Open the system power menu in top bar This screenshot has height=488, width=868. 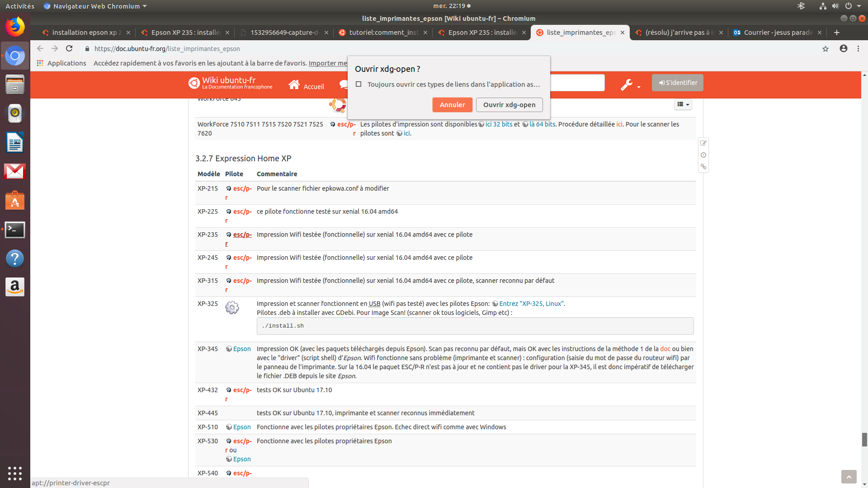pyautogui.click(x=852, y=6)
